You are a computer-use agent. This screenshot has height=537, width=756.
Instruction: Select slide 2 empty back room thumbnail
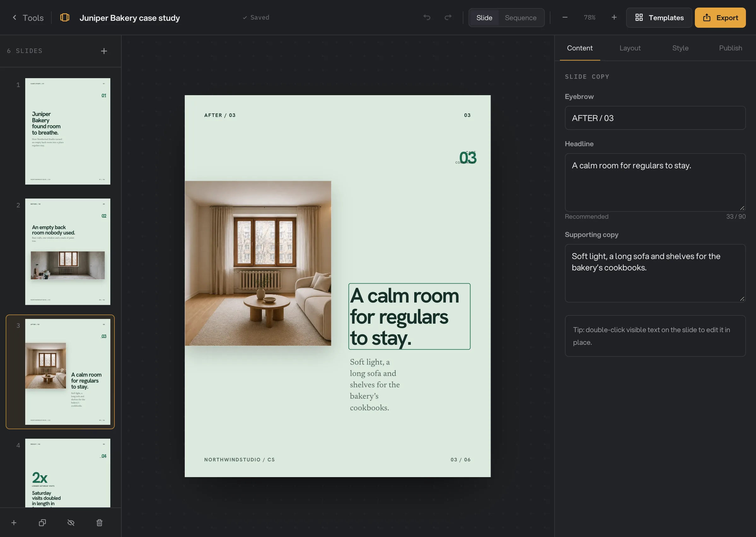click(68, 251)
